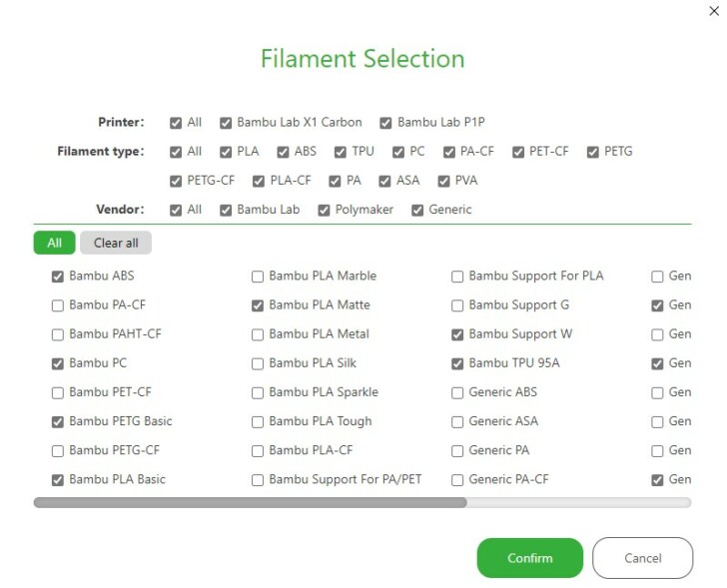The image size is (727, 588).
Task: Click the horizontal filament list scrollbar
Action: [250, 503]
